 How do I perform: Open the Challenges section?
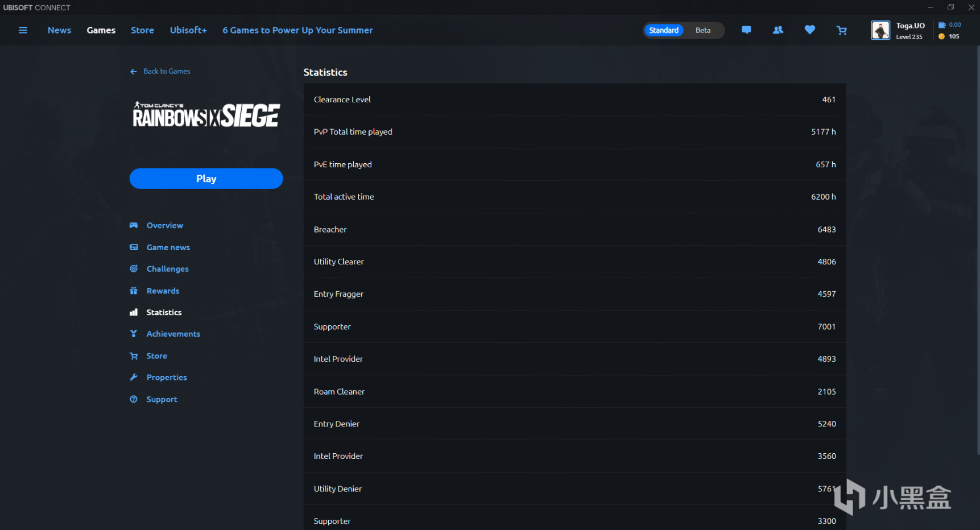click(x=168, y=269)
